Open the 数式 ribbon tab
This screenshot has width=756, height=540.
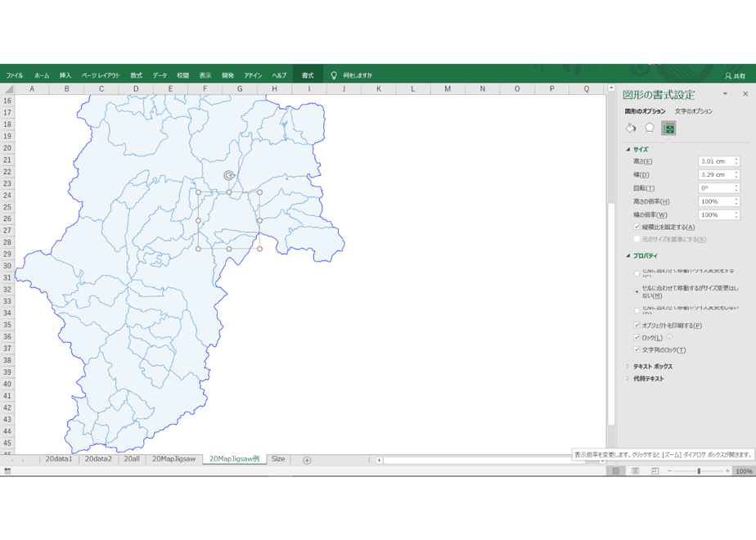pyautogui.click(x=137, y=75)
